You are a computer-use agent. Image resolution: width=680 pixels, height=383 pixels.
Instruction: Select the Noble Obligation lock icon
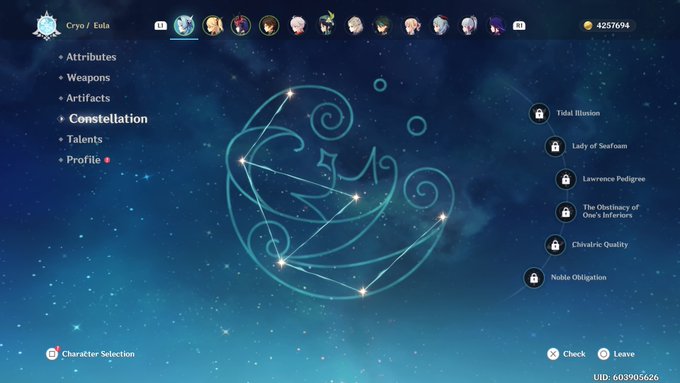534,278
